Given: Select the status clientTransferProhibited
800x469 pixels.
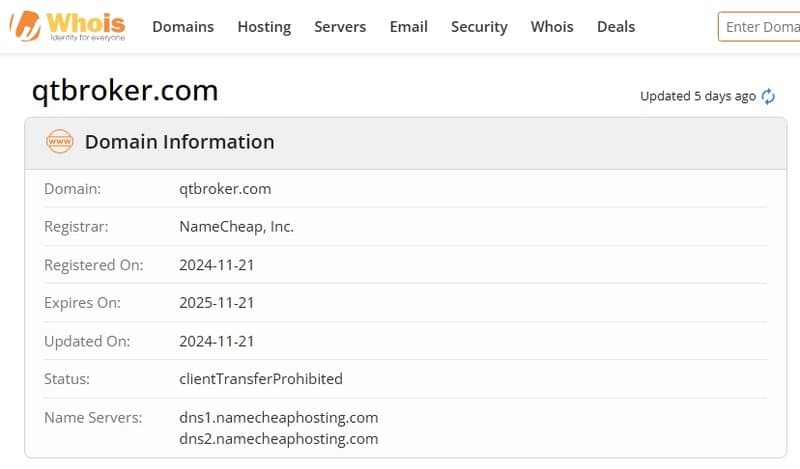Looking at the screenshot, I should click(261, 379).
